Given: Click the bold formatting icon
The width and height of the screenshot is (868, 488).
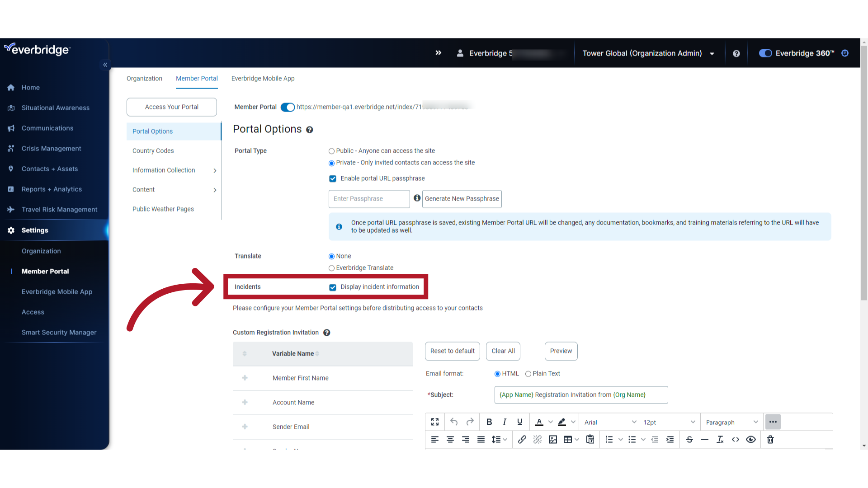Looking at the screenshot, I should pos(489,422).
